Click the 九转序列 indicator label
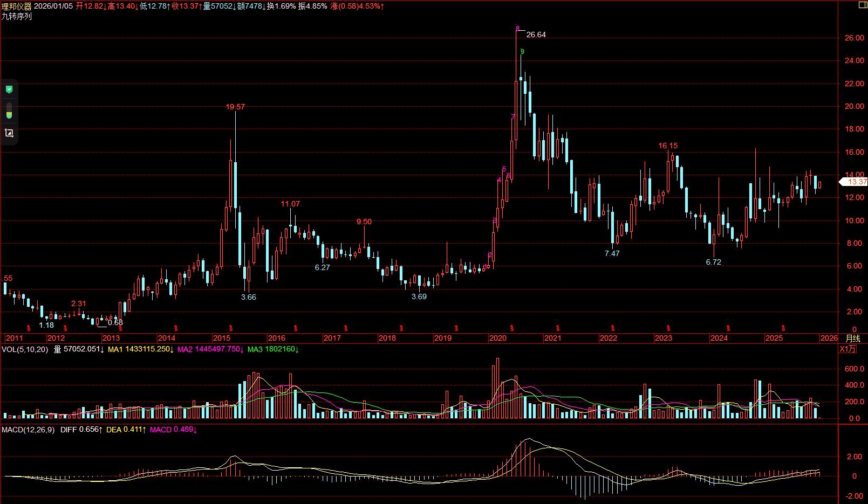Screen dimensions: 868x504 [x=17, y=16]
